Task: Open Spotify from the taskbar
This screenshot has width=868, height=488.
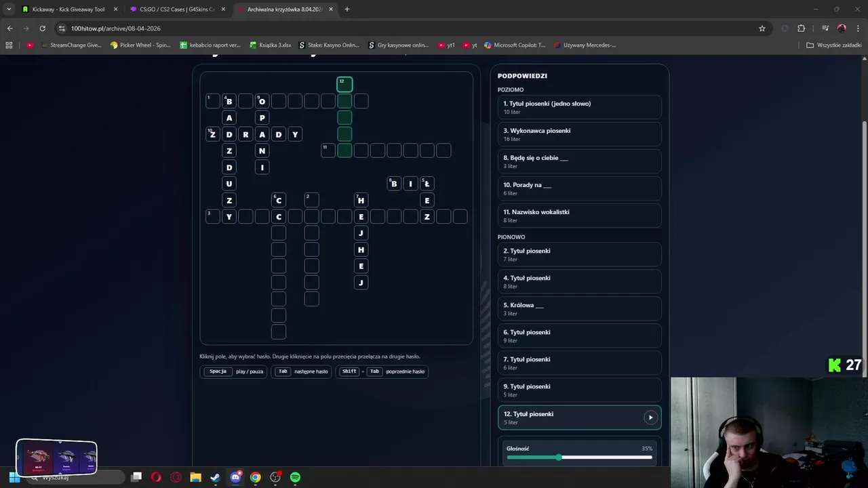Action: point(295,477)
